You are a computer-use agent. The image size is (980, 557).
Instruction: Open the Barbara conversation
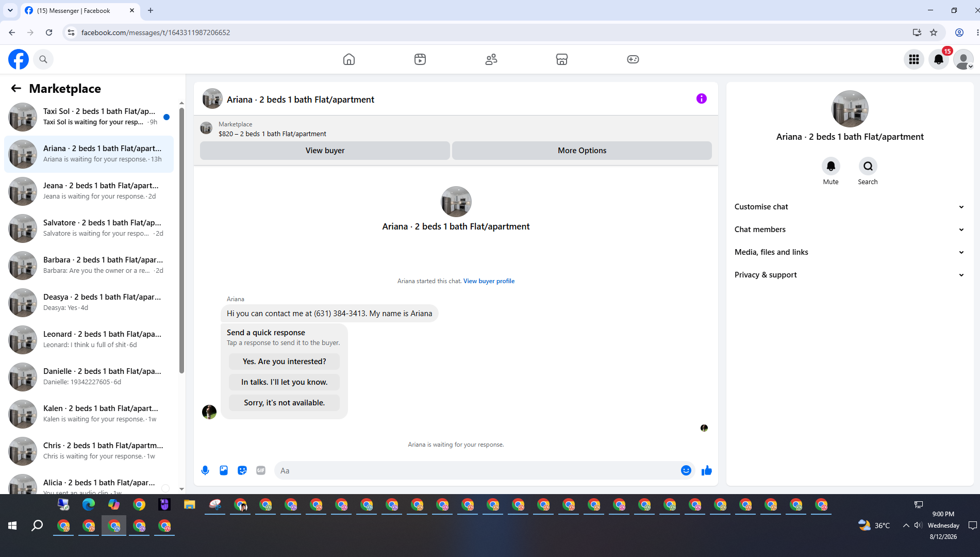(89, 265)
